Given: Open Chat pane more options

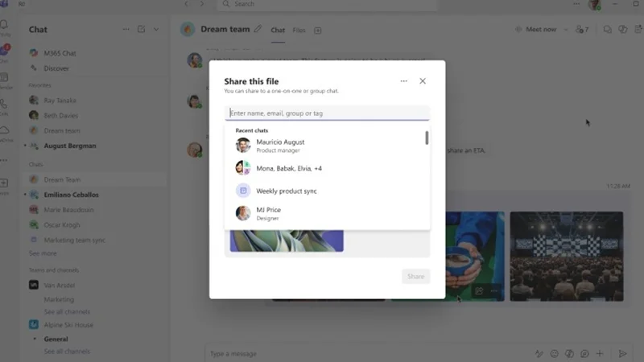Looking at the screenshot, I should pyautogui.click(x=126, y=29).
